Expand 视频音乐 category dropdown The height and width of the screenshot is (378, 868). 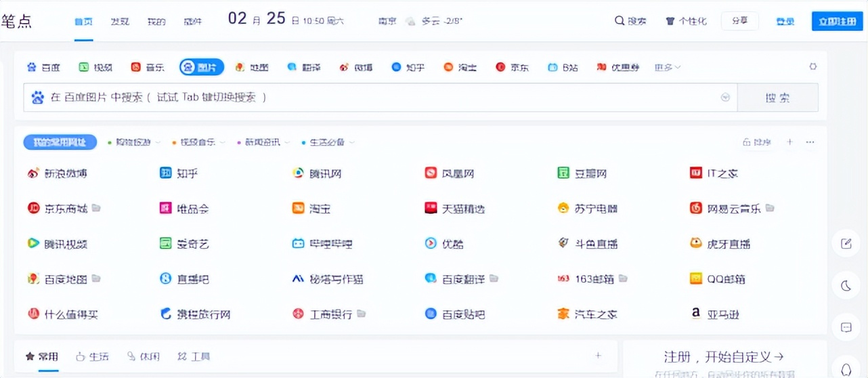[x=199, y=142]
